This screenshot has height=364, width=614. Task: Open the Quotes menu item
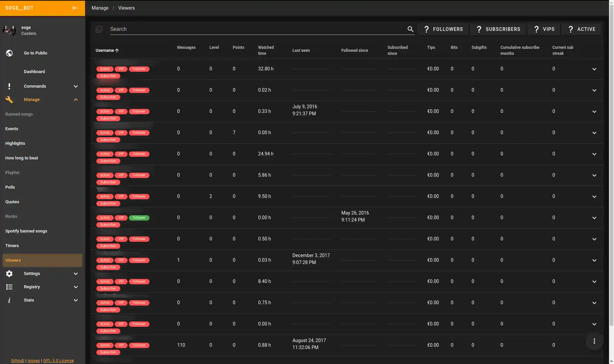(12, 202)
